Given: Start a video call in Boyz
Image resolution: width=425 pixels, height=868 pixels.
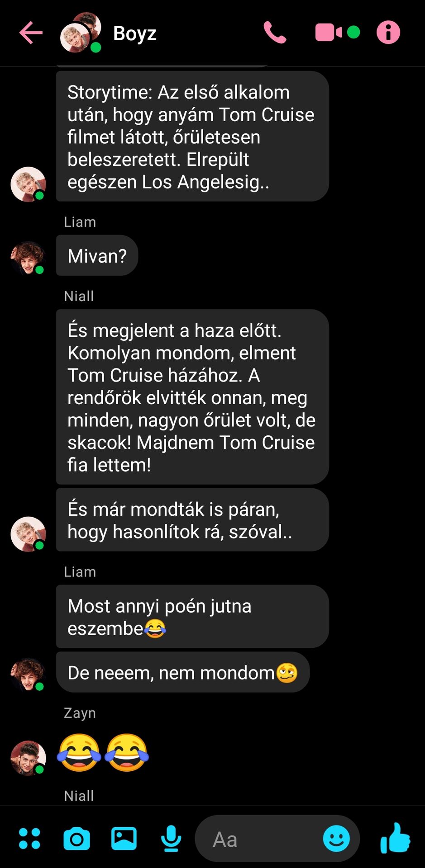Looking at the screenshot, I should pyautogui.click(x=329, y=33).
